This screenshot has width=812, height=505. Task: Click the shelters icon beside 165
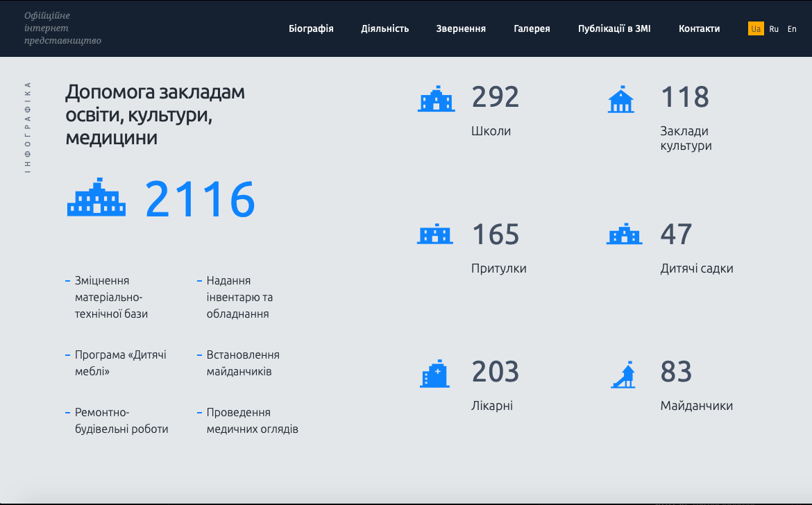(x=435, y=234)
